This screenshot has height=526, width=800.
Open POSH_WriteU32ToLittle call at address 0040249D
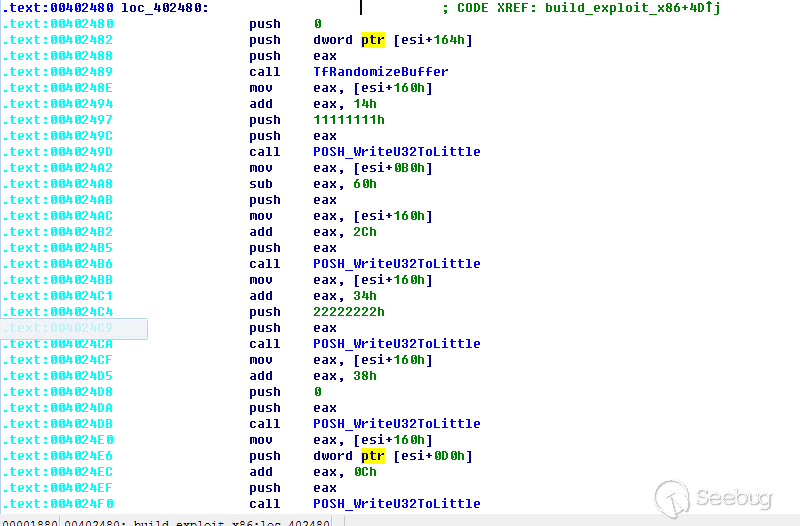(396, 152)
